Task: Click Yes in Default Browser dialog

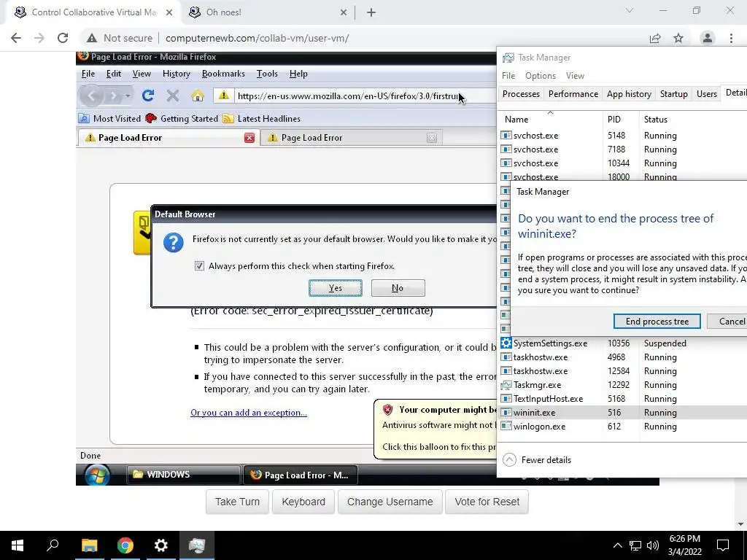Action: (336, 287)
